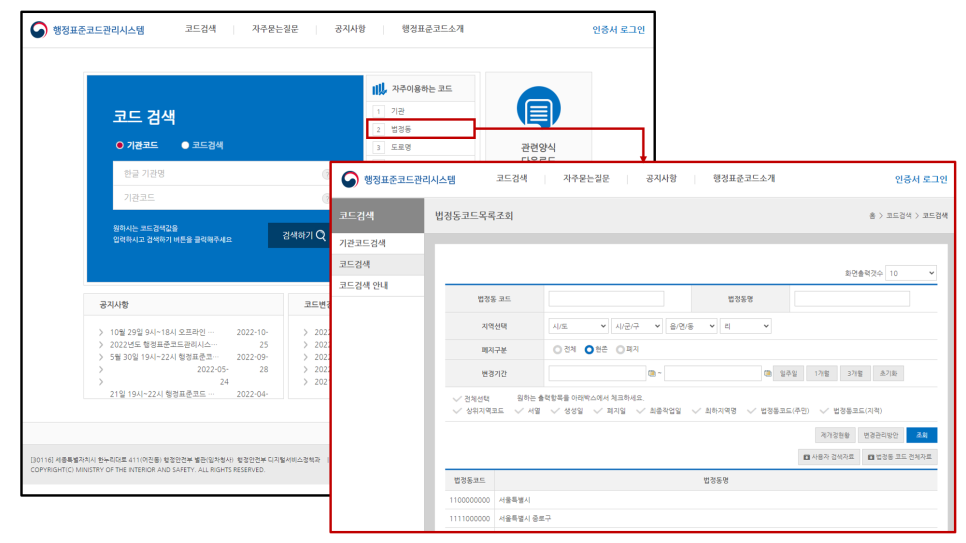Click rank 2 법정동 in the frequently used codes
The height and width of the screenshot is (543, 966).
pyautogui.click(x=421, y=129)
